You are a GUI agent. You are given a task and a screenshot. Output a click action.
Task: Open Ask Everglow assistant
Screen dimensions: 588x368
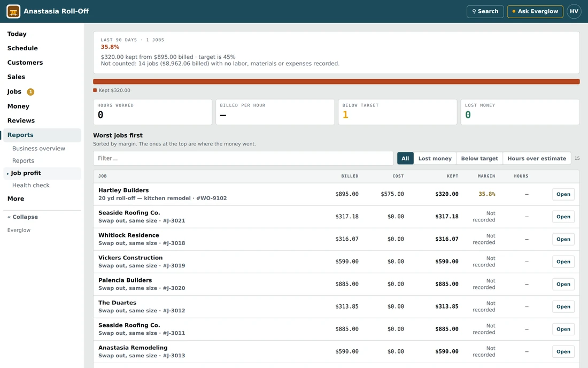pos(535,11)
